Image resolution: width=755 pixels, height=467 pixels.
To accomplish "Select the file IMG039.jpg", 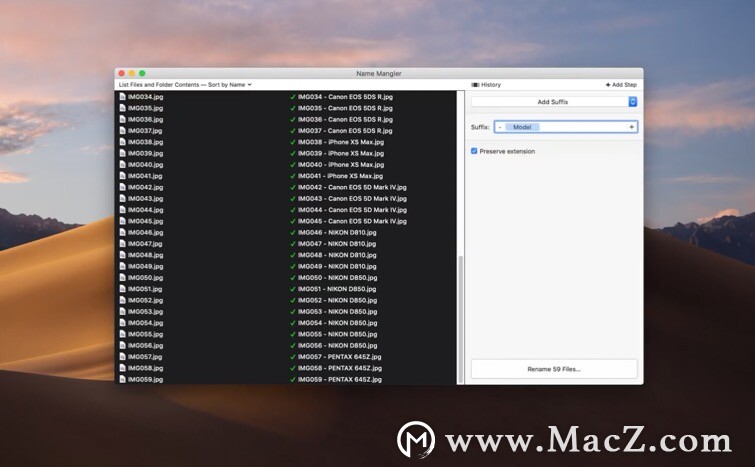I will click(x=145, y=154).
